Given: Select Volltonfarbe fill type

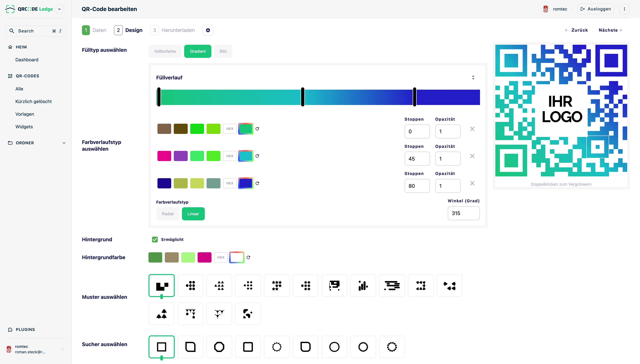Looking at the screenshot, I should [165, 51].
